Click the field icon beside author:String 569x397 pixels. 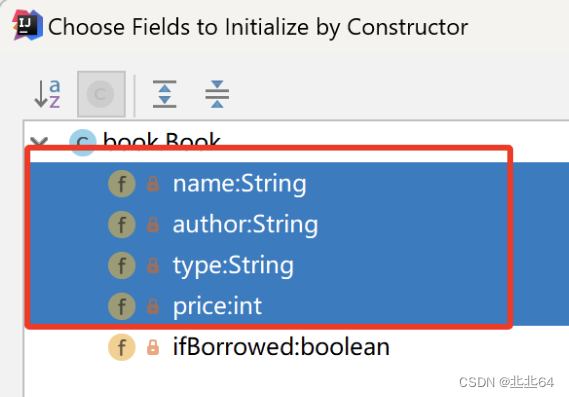pos(122,225)
